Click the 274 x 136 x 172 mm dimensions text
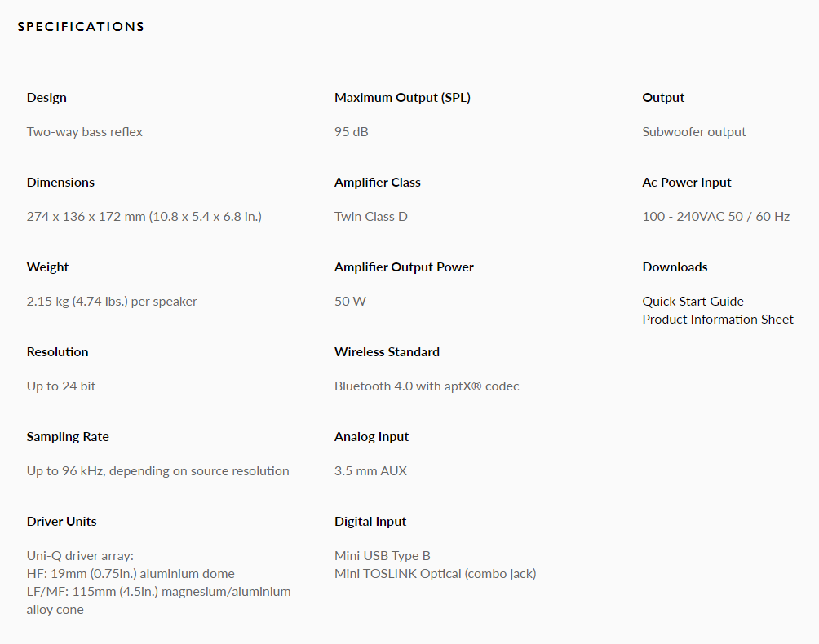Image resolution: width=819 pixels, height=644 pixels. pos(144,217)
